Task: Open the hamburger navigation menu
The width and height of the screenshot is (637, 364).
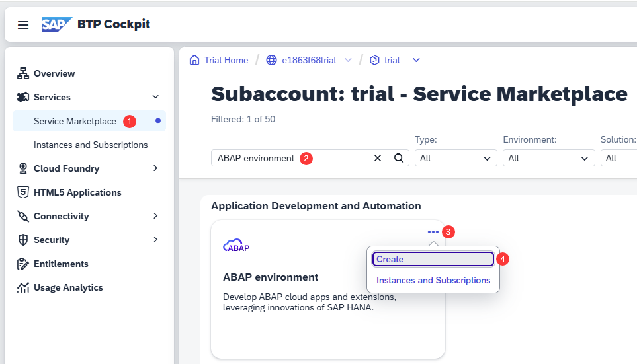Action: (x=23, y=25)
